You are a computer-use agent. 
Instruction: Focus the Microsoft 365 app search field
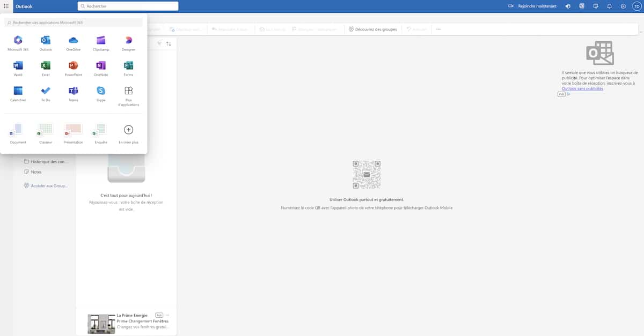click(x=74, y=23)
